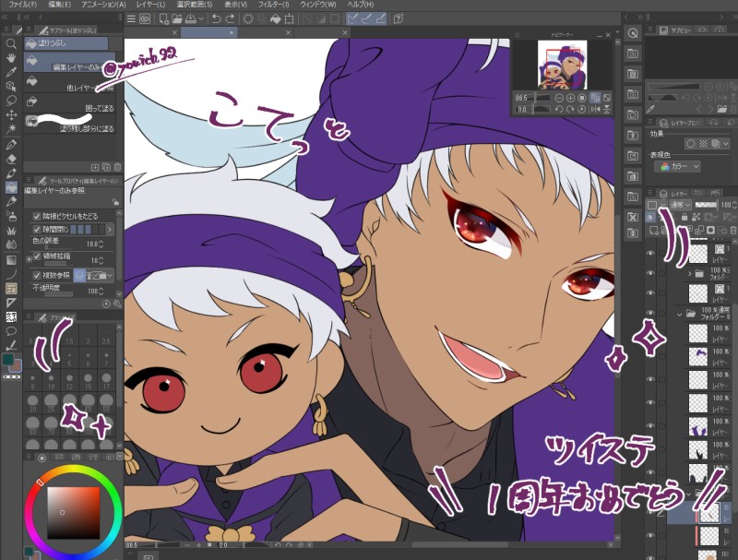
Task: Rotate canvas left in Navigator
Action: pyautogui.click(x=559, y=109)
